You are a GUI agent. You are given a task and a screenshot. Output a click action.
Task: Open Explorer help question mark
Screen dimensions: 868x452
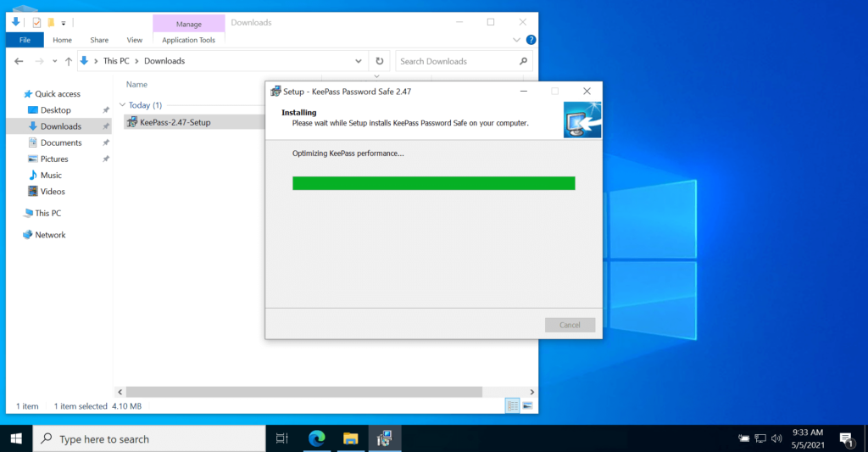pos(531,40)
